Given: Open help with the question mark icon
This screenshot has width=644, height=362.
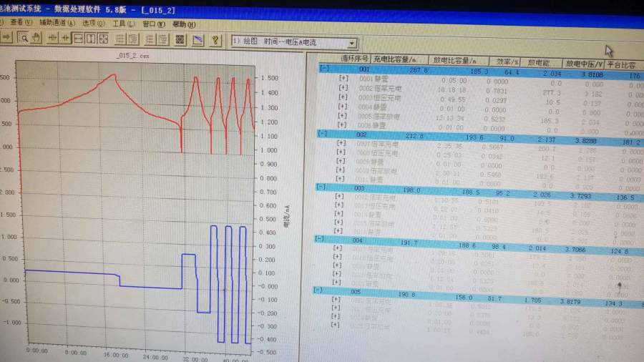Looking at the screenshot, I should pos(215,40).
